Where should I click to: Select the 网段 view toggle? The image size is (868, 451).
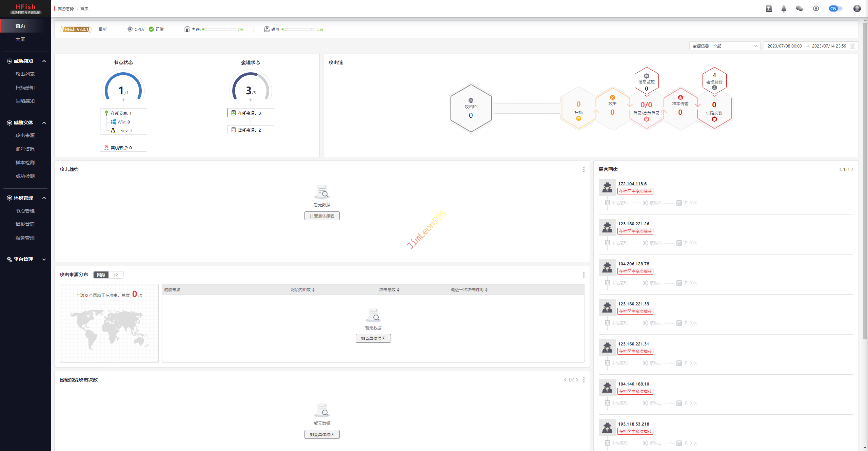click(101, 275)
